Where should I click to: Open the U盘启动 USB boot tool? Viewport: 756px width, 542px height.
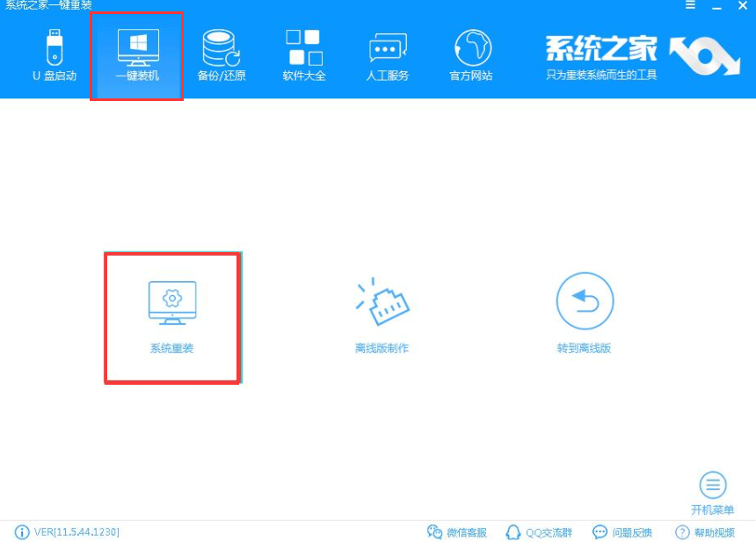click(55, 53)
